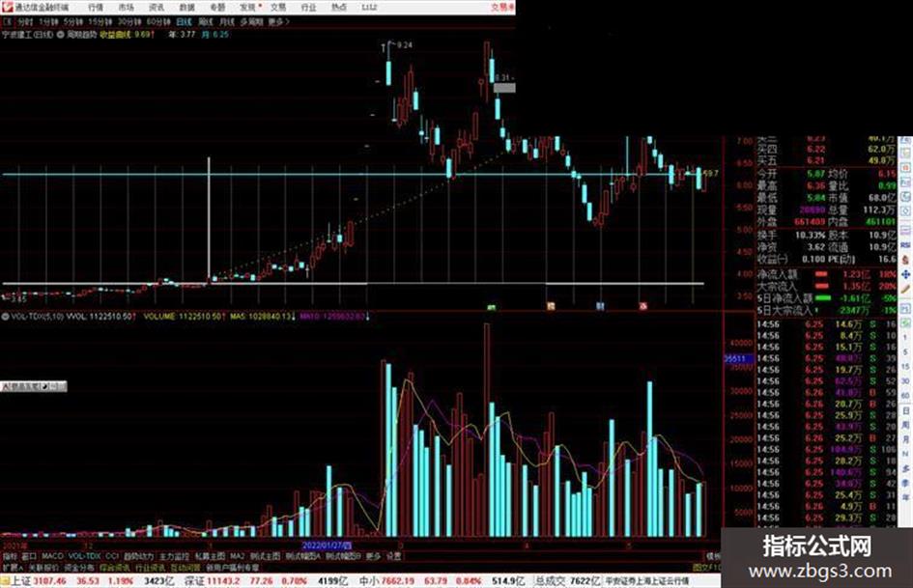Click the 窗口 tab at bottom
Screen dimensions: 913x588
[29, 556]
